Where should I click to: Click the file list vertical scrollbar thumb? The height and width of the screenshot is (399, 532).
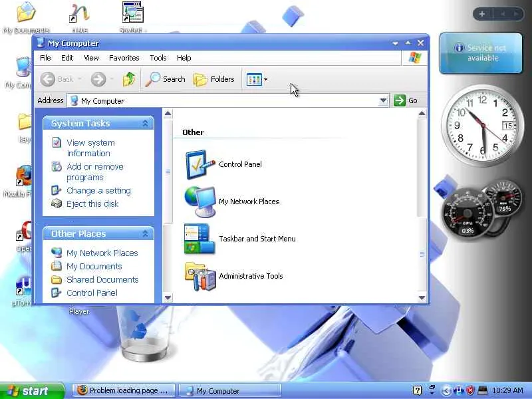pyautogui.click(x=422, y=254)
